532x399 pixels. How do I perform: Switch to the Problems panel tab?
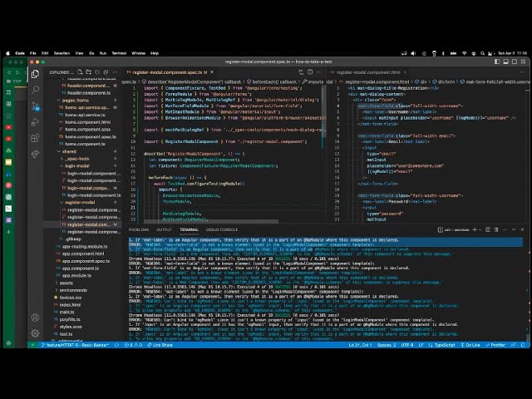pos(139,229)
